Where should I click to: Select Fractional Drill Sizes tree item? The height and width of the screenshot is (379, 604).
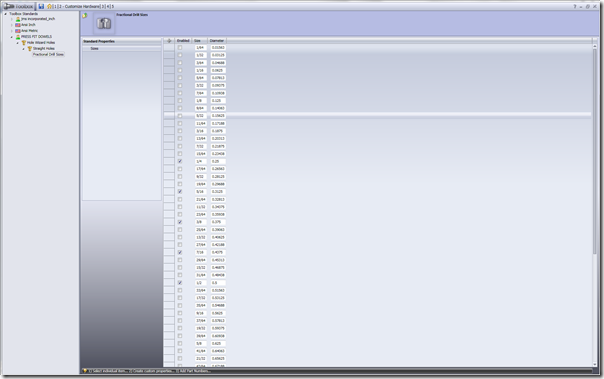coord(48,55)
